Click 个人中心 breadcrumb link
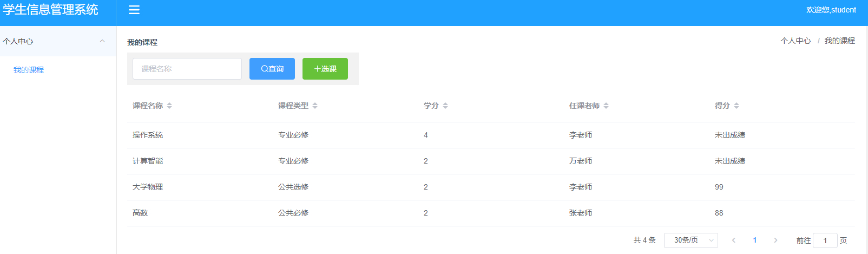 [795, 41]
